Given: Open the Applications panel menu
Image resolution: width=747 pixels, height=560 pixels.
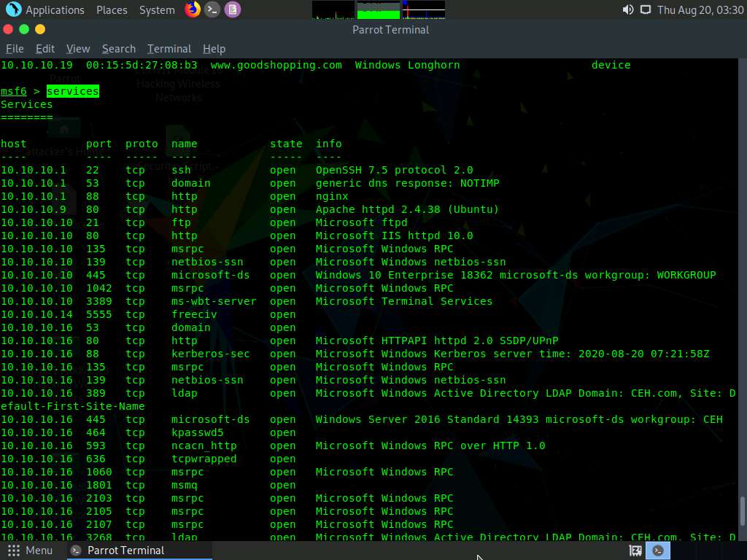Looking at the screenshot, I should tap(55, 10).
